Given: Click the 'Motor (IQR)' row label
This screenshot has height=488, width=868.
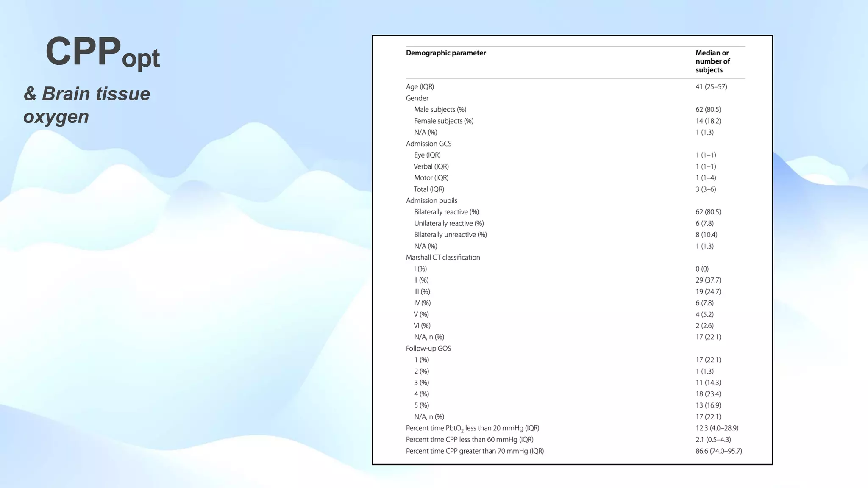Looking at the screenshot, I should click(431, 178).
